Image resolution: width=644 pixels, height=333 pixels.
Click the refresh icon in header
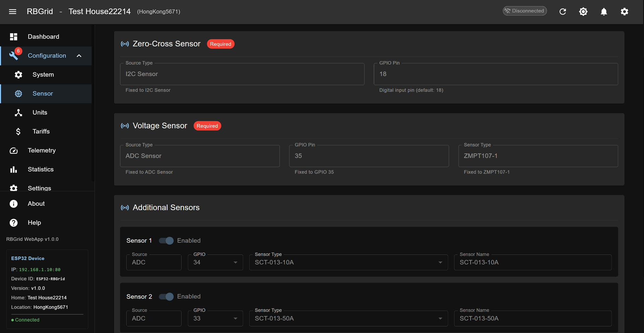(562, 12)
